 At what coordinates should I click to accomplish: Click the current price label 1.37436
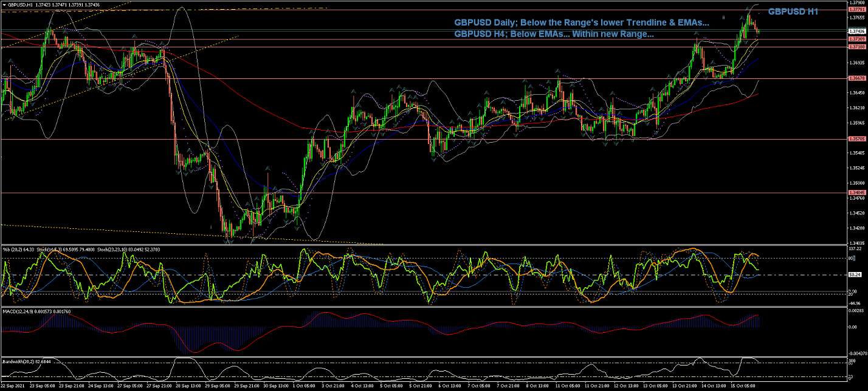(x=857, y=31)
